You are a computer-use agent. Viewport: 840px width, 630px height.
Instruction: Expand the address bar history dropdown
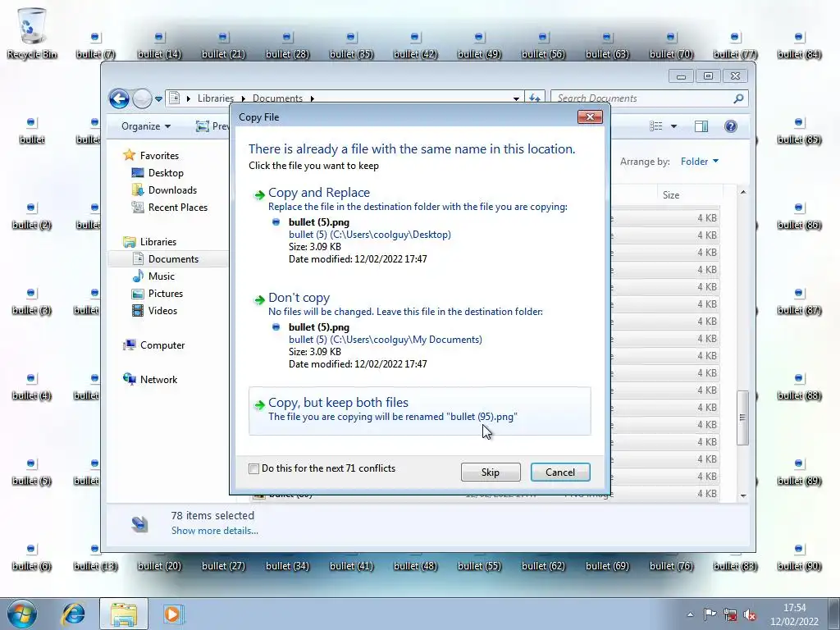(x=516, y=98)
